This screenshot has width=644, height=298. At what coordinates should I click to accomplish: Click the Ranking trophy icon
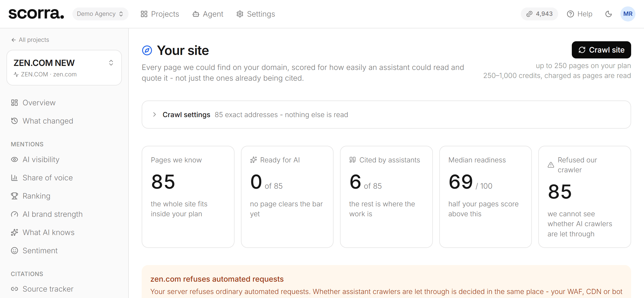pos(14,196)
